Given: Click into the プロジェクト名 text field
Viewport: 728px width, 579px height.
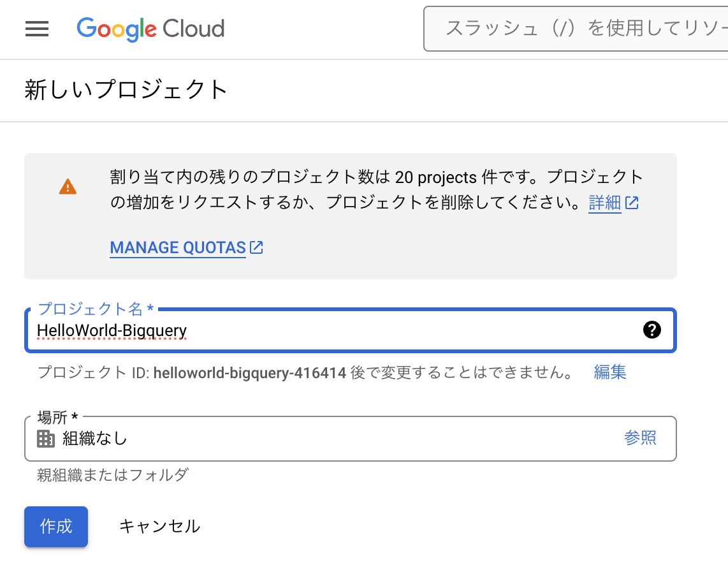Looking at the screenshot, I should pos(331,330).
